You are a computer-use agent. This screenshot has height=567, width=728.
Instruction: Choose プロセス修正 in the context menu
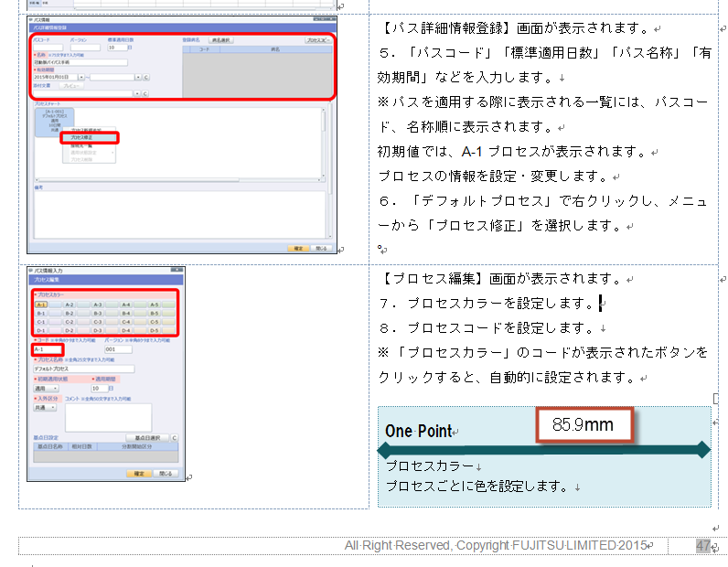(x=87, y=138)
